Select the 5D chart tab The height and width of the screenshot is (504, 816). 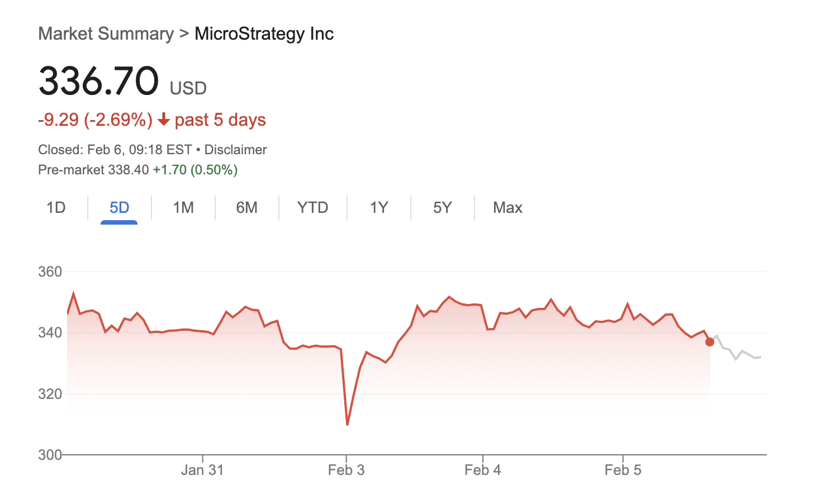(x=119, y=208)
